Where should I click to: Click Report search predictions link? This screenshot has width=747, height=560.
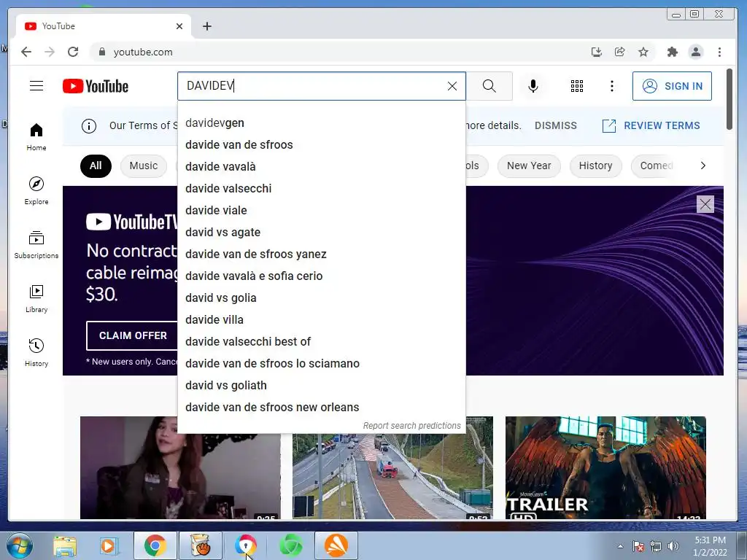(x=411, y=425)
